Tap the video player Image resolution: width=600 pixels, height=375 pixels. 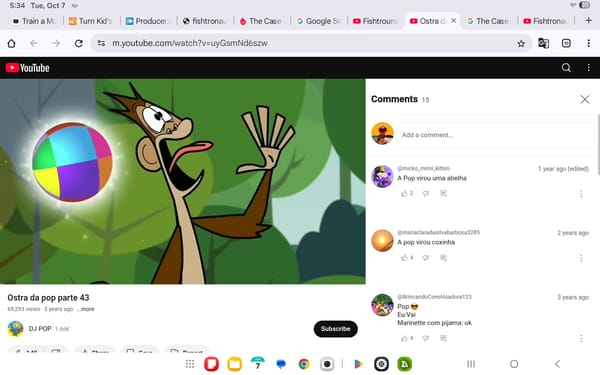point(183,181)
